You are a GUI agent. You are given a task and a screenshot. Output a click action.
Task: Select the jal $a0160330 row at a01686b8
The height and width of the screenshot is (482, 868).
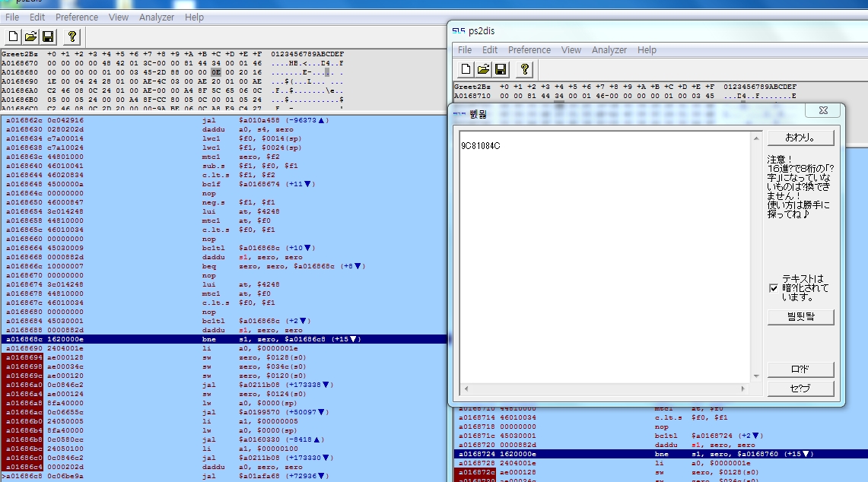[224, 439]
